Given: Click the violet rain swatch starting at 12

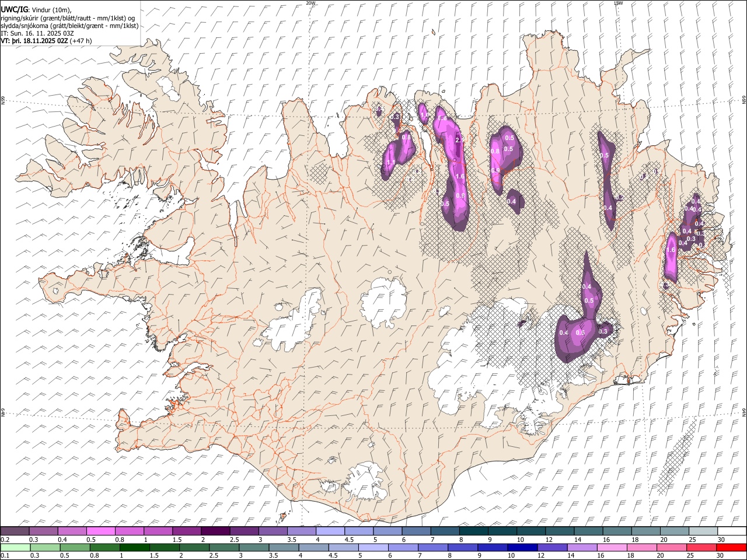Looking at the screenshot, I should coord(551,547).
